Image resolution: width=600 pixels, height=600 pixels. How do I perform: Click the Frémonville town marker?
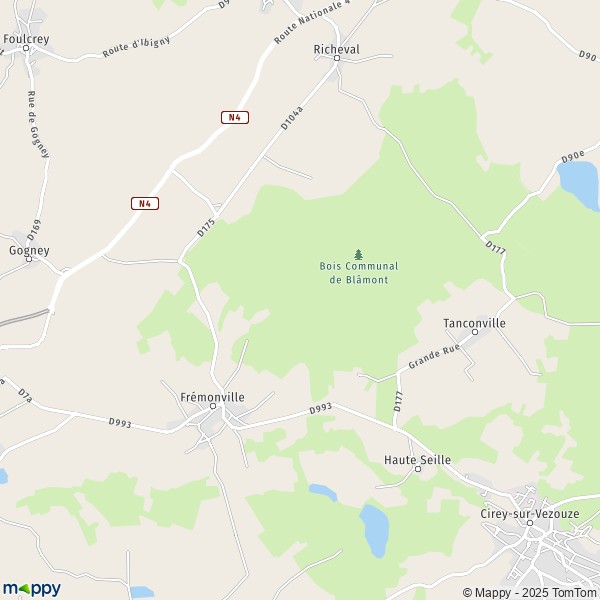(213, 406)
